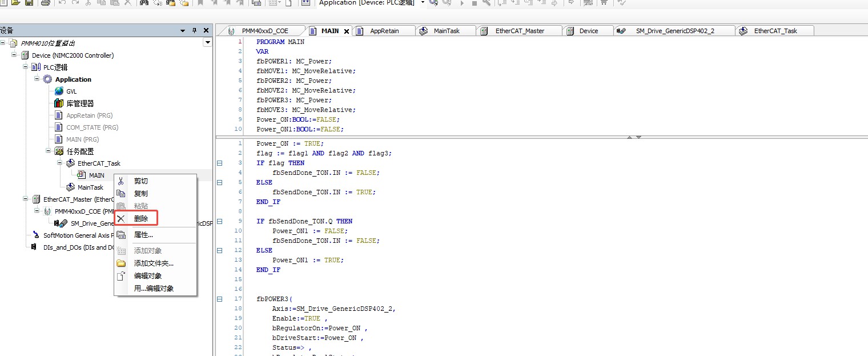Close the 设备 device panel
The height and width of the screenshot is (356, 868).
tap(206, 31)
